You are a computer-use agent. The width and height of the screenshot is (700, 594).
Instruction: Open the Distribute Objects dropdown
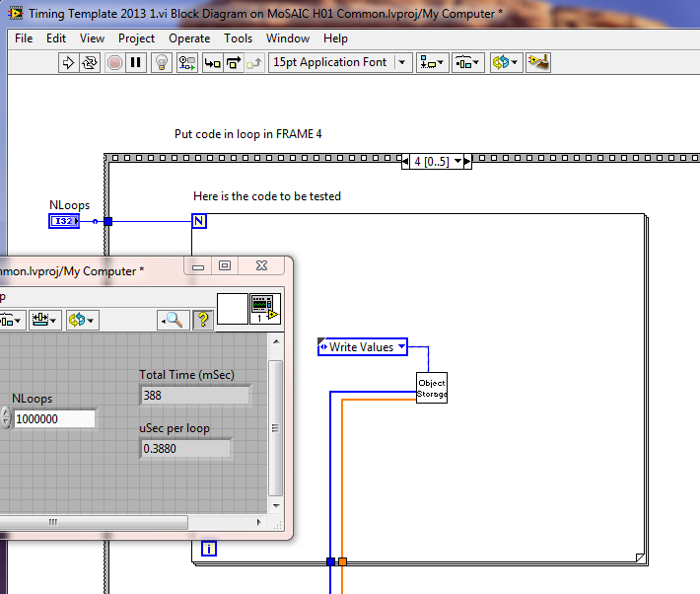[x=467, y=62]
